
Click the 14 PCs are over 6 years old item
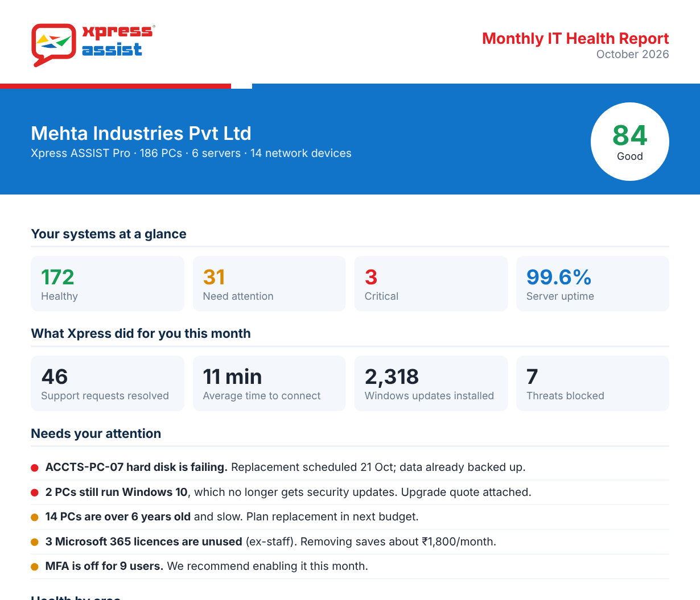[350, 517]
